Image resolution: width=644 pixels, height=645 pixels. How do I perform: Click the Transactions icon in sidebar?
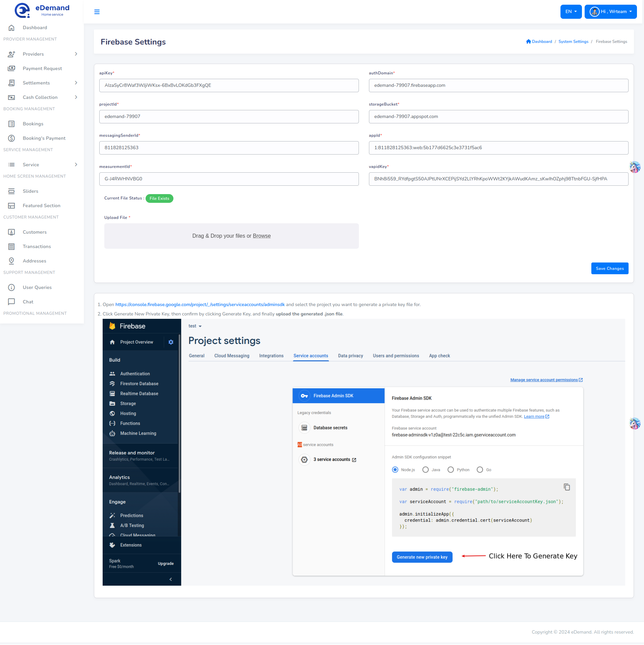pos(11,247)
